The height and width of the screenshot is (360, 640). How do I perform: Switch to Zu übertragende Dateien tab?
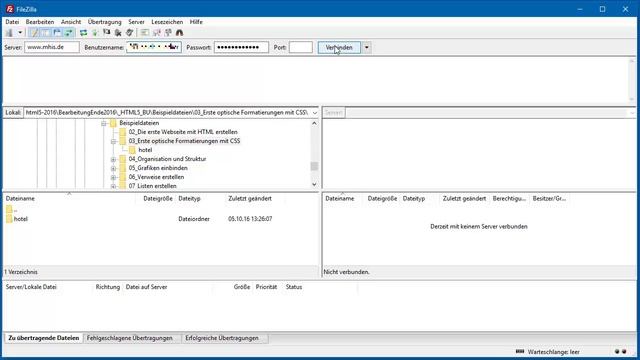(x=44, y=338)
